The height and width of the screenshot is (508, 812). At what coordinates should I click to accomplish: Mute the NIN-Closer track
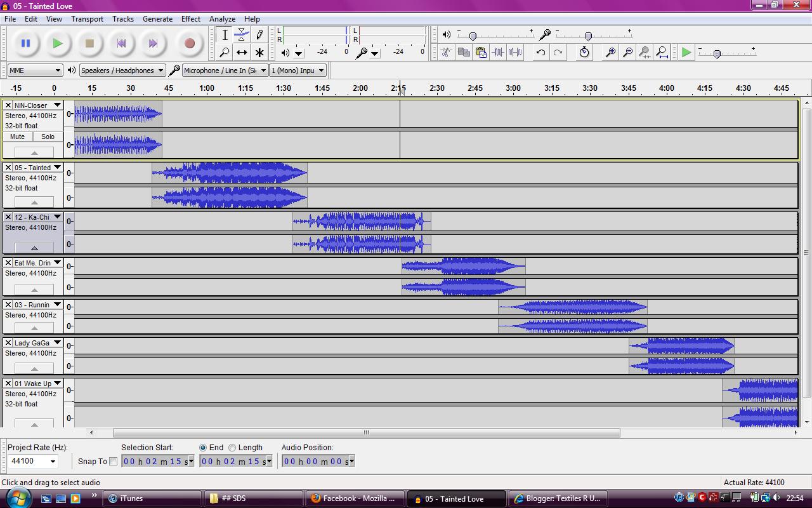tap(18, 137)
